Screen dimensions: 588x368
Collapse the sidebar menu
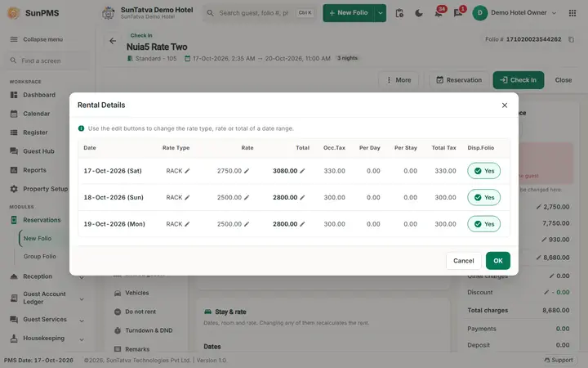tap(37, 39)
